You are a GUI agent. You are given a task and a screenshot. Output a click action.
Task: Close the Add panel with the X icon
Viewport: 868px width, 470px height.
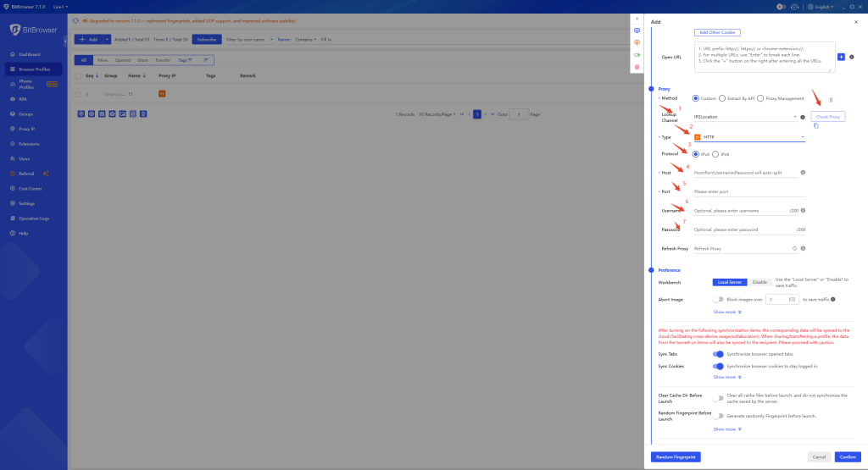855,21
